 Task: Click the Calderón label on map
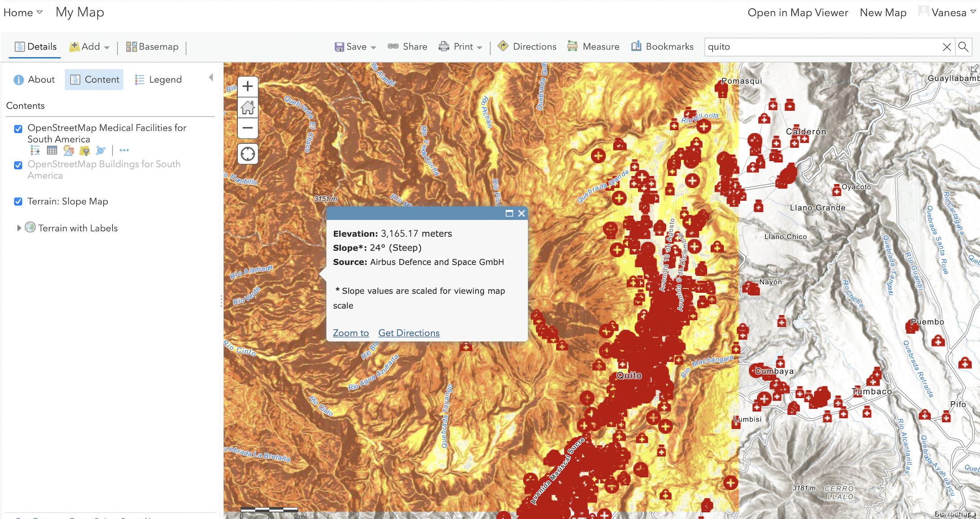click(x=806, y=132)
